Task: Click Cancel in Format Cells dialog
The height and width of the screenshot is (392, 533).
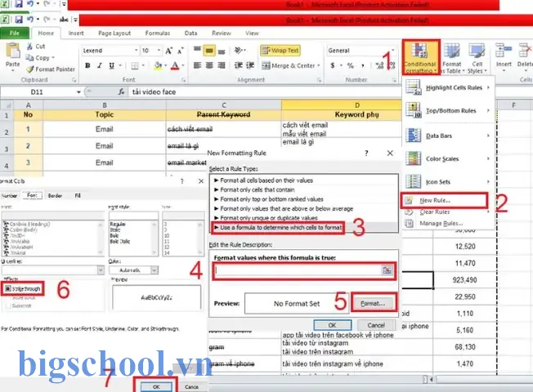Action: [191, 386]
